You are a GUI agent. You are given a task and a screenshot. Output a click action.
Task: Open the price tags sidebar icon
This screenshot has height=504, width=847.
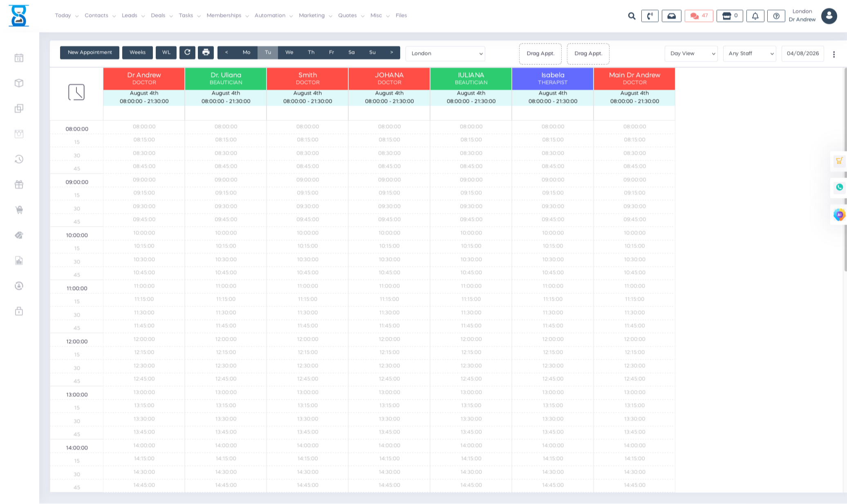coord(19,235)
